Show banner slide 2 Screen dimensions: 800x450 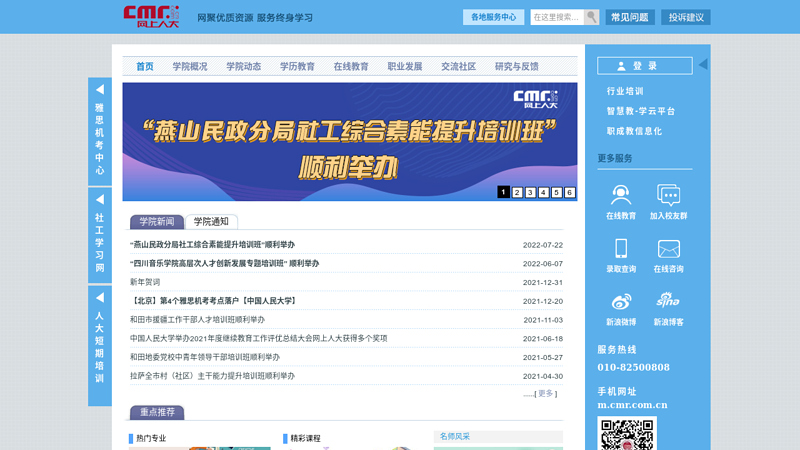[x=517, y=192]
